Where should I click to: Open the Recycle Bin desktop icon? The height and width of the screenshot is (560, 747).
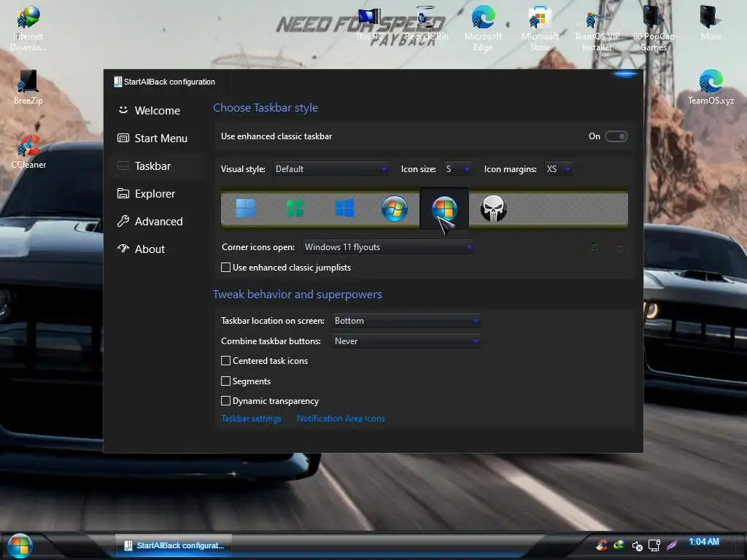(x=426, y=24)
